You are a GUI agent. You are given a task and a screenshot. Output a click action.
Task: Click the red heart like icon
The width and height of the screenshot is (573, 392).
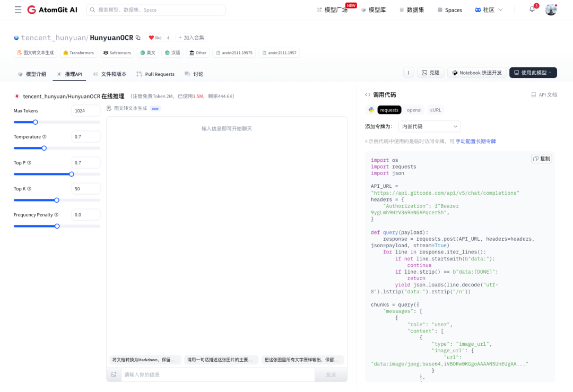point(151,38)
